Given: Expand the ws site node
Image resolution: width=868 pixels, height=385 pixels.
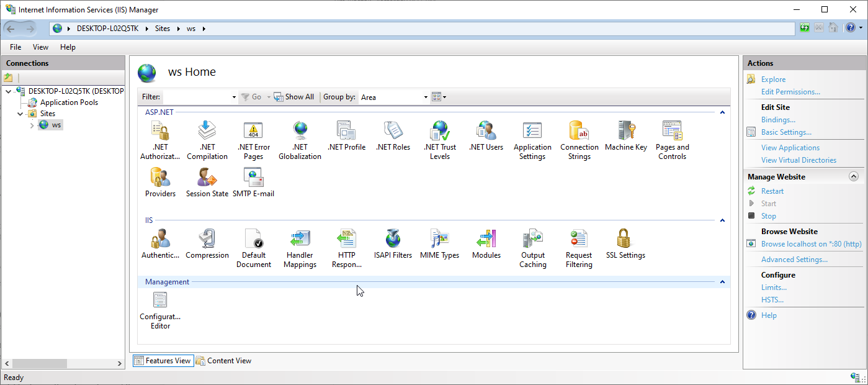Looking at the screenshot, I should 32,125.
